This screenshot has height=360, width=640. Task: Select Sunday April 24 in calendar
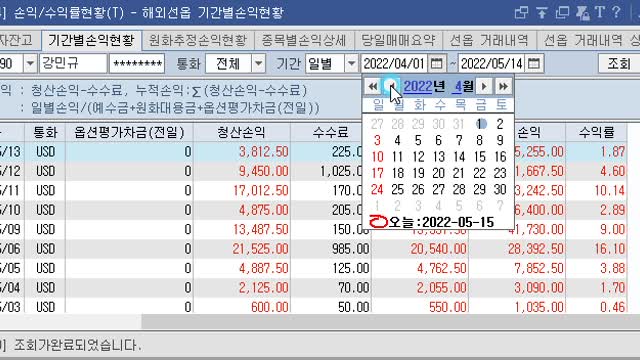click(x=377, y=189)
